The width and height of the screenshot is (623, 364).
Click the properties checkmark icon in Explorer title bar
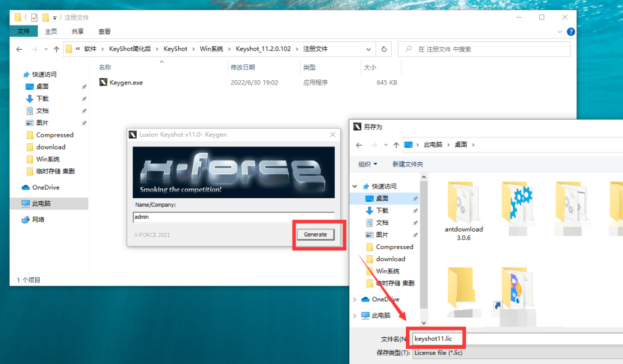click(x=34, y=18)
